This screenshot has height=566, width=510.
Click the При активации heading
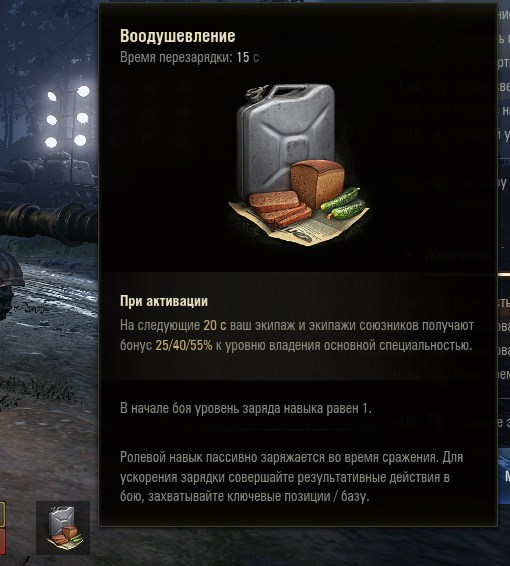(164, 301)
